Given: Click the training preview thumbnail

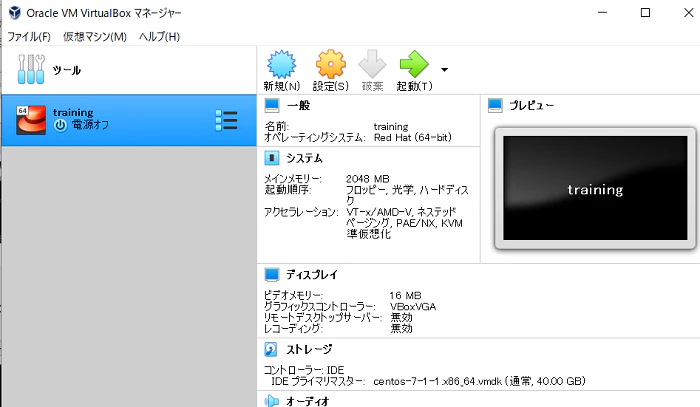Looking at the screenshot, I should pyautogui.click(x=595, y=188).
